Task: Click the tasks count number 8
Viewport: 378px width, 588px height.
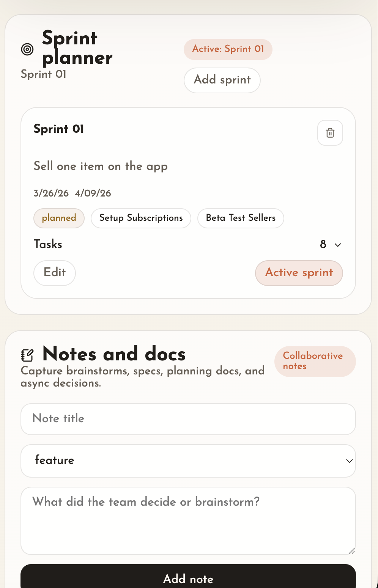Action: 323,244
